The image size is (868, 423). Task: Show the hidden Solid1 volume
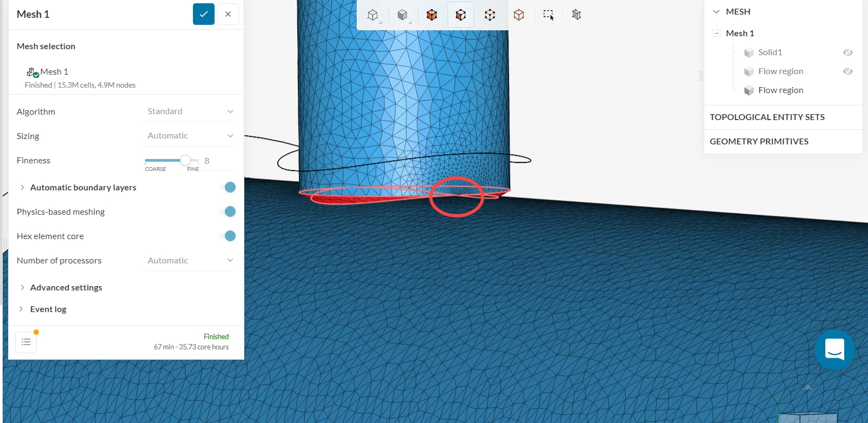click(x=848, y=52)
